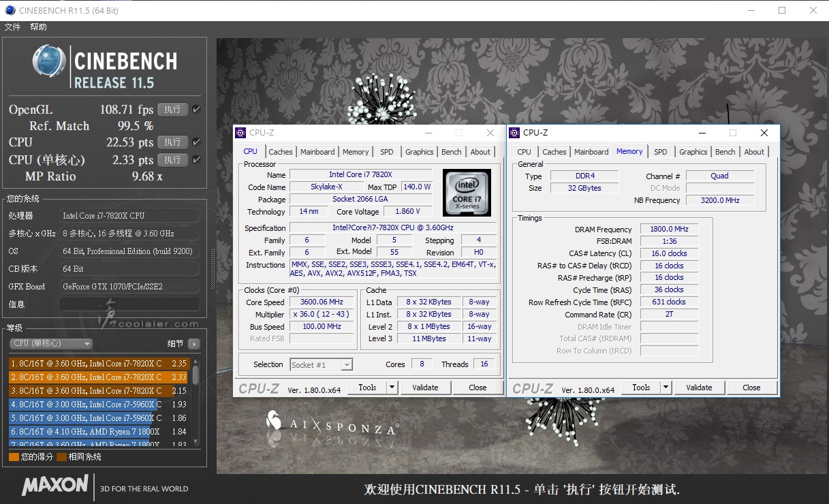
Task: Click the Core Voltage value 1.860 V
Action: pyautogui.click(x=408, y=212)
